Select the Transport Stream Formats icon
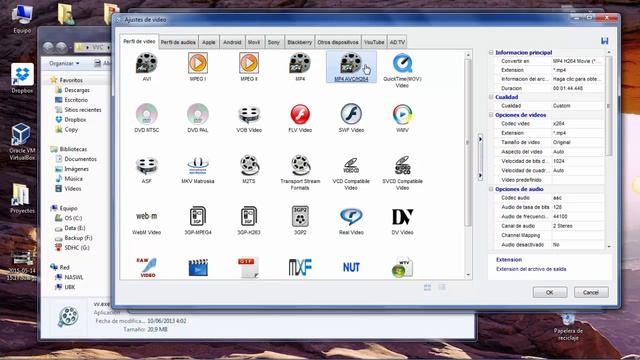640x360 pixels. [x=300, y=165]
